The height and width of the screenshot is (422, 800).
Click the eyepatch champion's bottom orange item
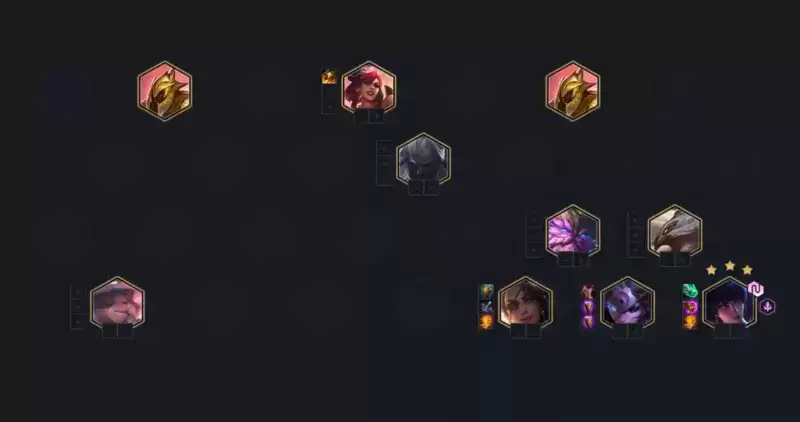click(486, 321)
